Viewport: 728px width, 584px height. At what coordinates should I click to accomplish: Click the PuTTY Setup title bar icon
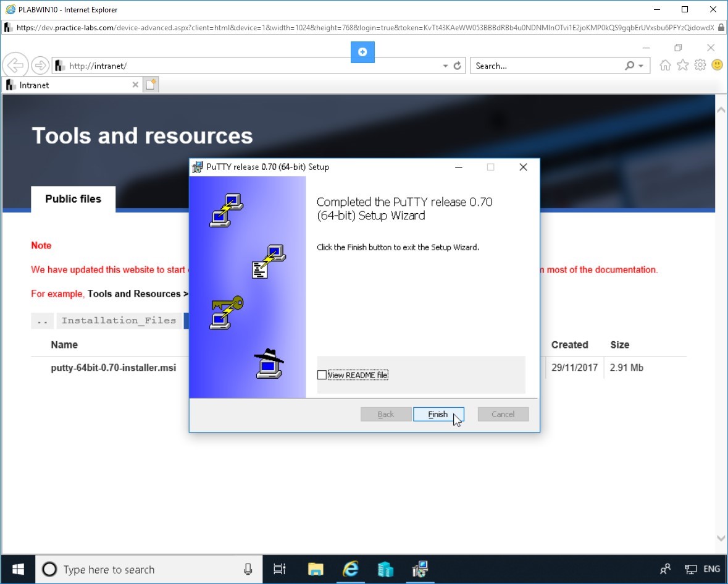tap(198, 167)
